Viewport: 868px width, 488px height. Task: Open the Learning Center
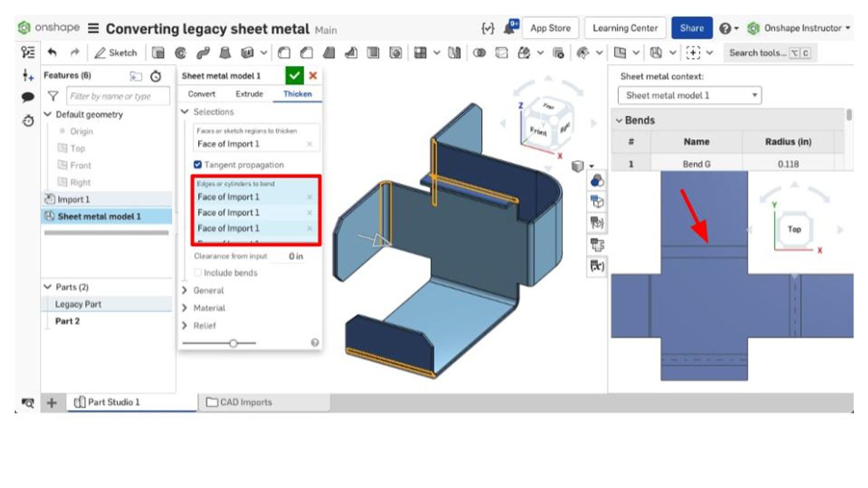625,28
